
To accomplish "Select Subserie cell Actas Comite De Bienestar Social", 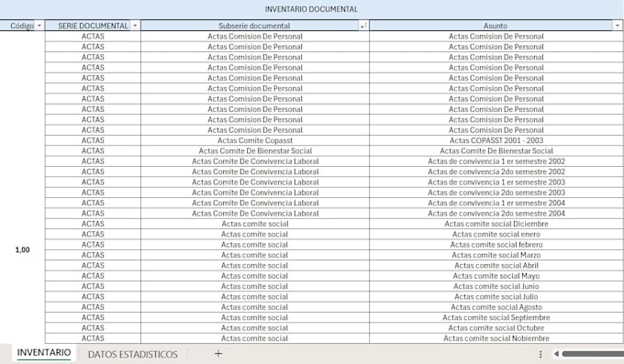I will [255, 150].
